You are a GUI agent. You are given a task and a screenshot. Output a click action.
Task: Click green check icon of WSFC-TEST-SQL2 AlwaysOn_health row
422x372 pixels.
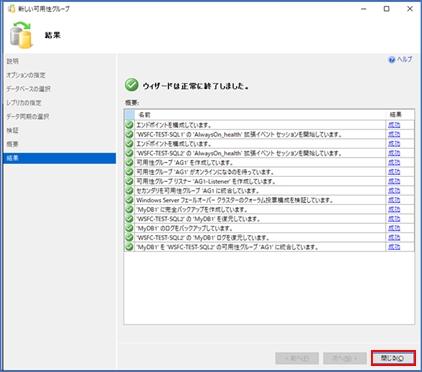tap(129, 153)
